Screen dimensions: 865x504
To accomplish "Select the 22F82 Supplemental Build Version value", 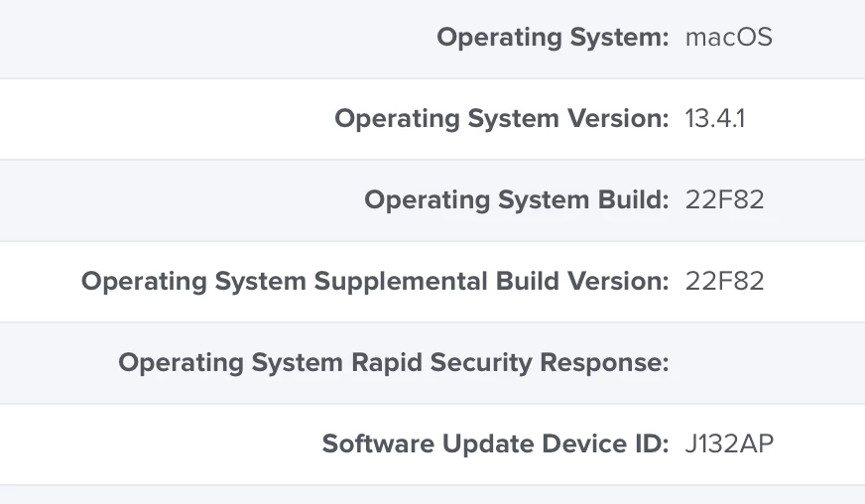I will 724,281.
